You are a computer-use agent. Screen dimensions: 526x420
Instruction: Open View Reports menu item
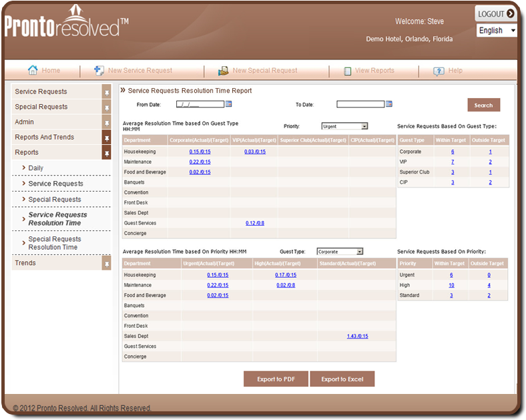[374, 71]
